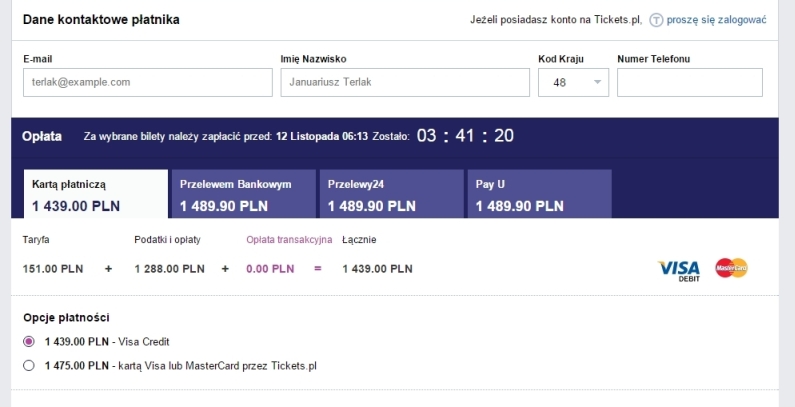Select the Visa Credit payment option
Viewport: 795px width, 407px height.
click(29, 342)
